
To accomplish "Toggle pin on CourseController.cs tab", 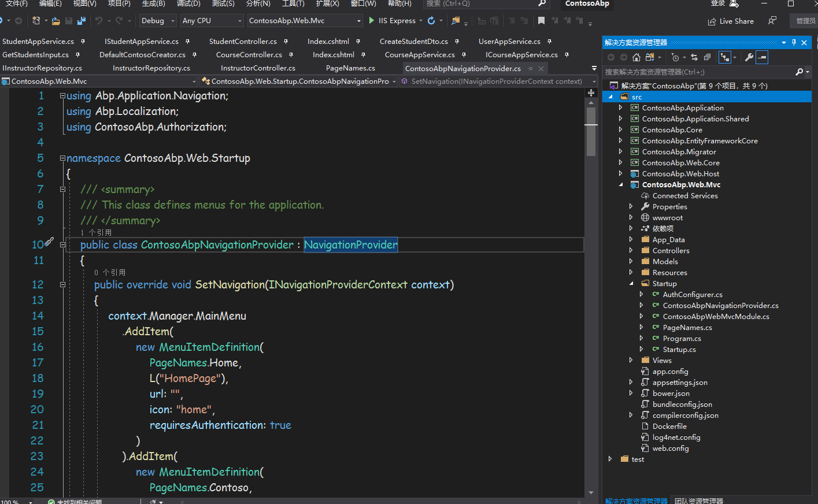I will tap(291, 55).
